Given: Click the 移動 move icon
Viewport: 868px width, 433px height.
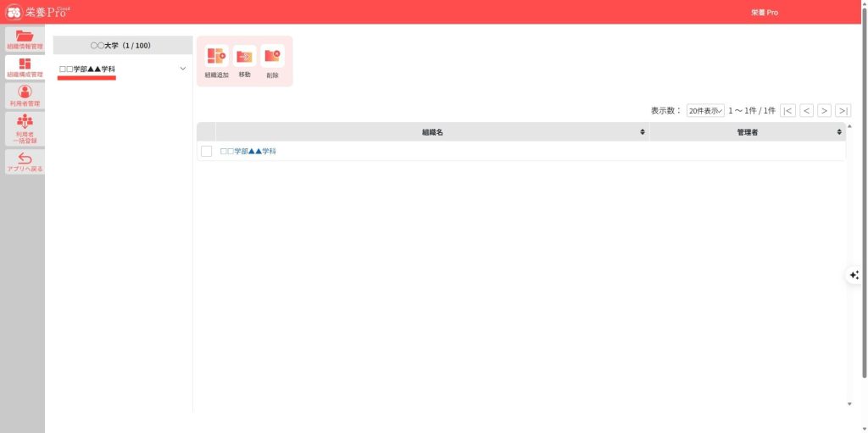Looking at the screenshot, I should point(244,57).
